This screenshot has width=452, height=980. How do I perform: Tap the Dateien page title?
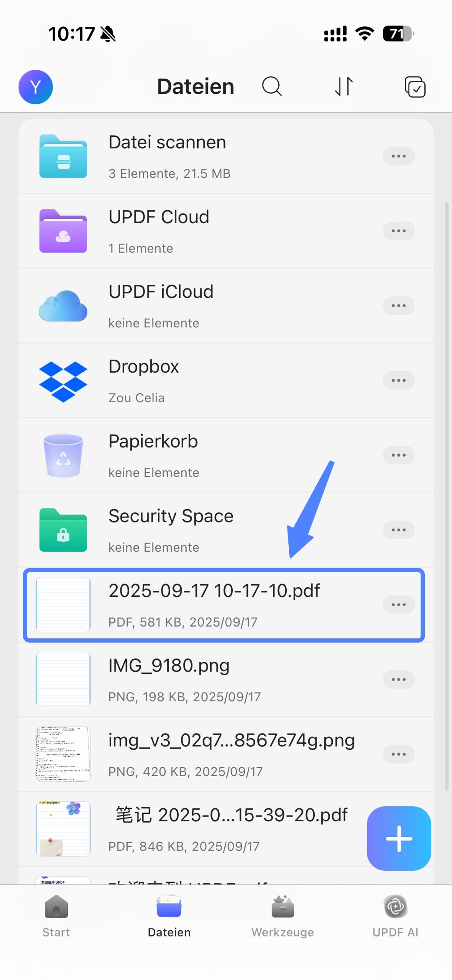click(x=195, y=87)
